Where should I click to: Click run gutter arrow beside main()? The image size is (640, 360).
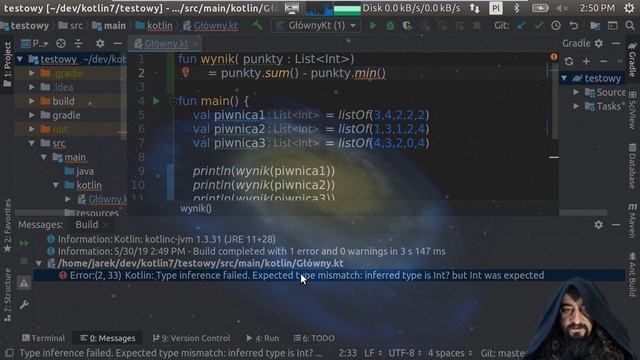[156, 101]
